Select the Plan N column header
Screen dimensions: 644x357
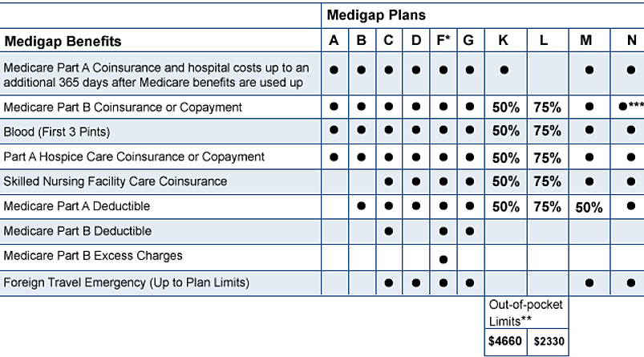632,40
